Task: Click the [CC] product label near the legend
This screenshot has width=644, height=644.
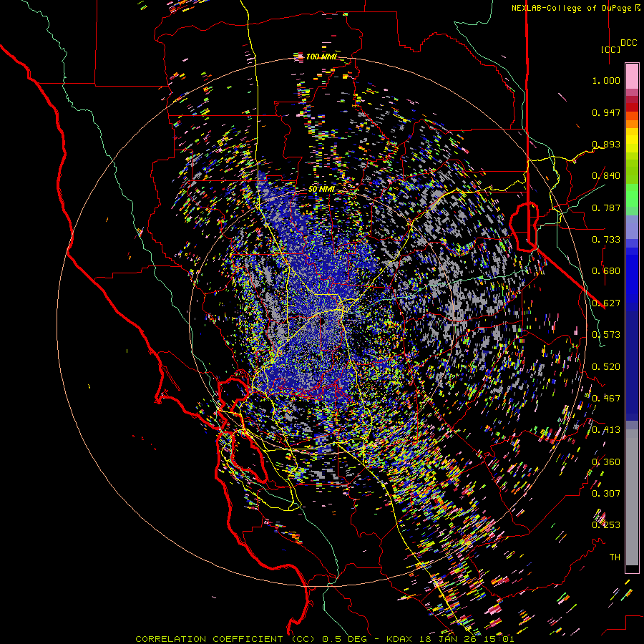Action: (610, 49)
